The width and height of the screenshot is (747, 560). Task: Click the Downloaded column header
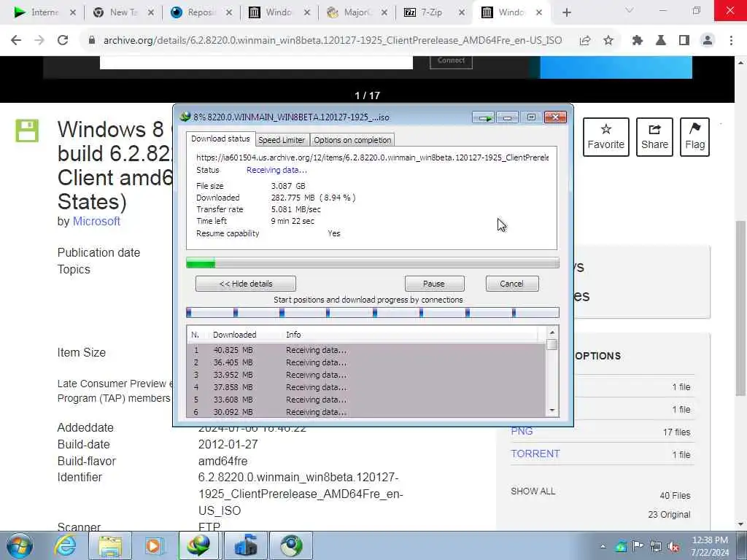pos(234,335)
